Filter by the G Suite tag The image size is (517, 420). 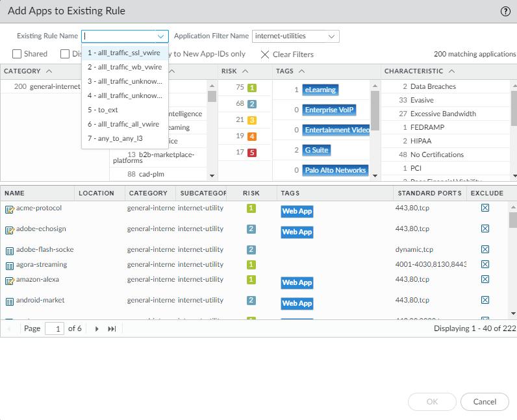317,150
